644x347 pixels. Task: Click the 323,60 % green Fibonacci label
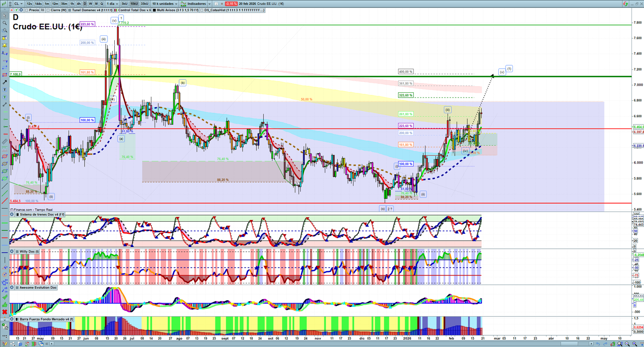406,96
